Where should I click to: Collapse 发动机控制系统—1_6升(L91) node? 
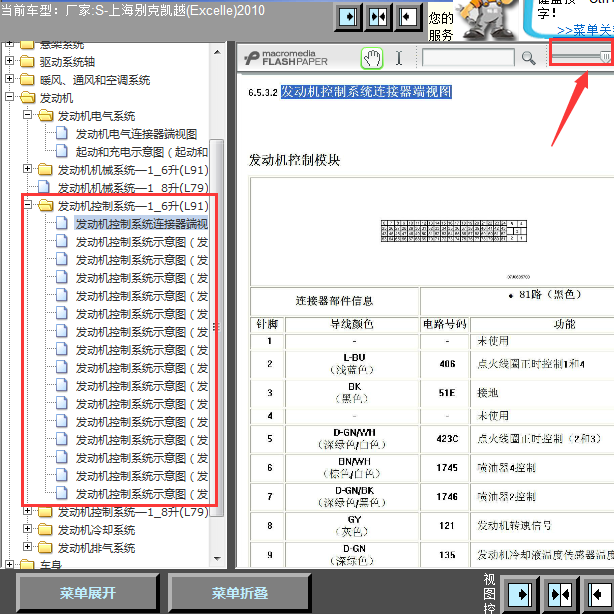point(27,205)
